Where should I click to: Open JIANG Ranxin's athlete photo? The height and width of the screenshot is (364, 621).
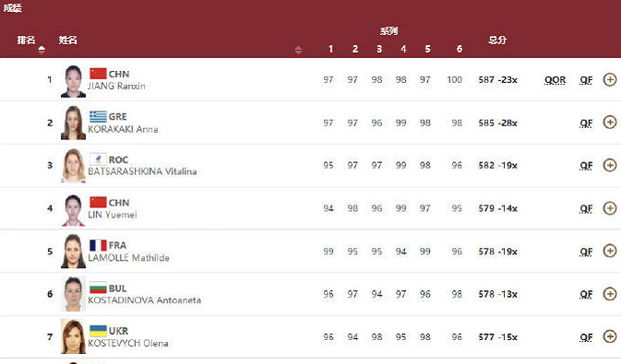tap(73, 81)
